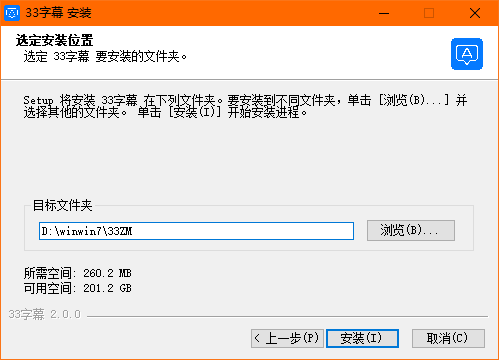Click the disabled maximize button
499x360 pixels.
(429, 13)
